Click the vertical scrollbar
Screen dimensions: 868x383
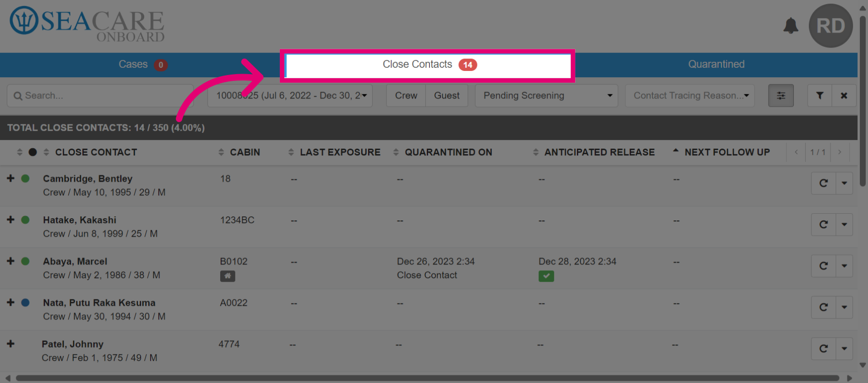(x=863, y=102)
